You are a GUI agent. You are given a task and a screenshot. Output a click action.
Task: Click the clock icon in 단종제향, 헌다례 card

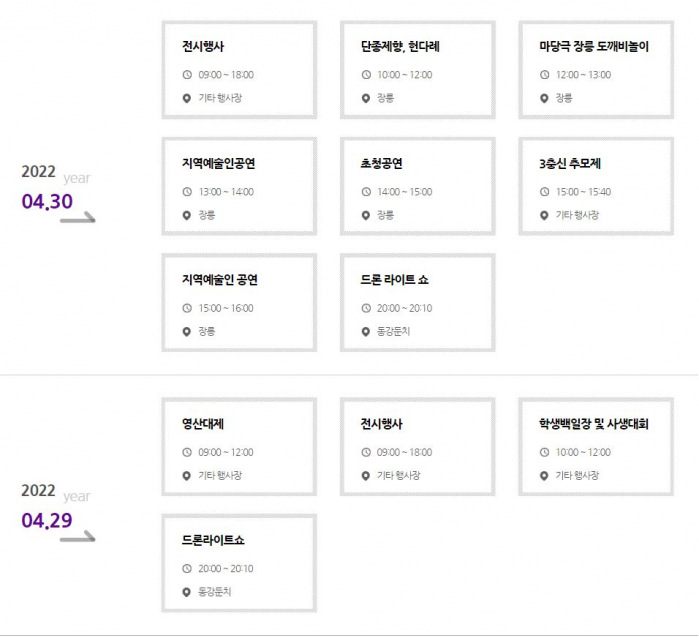click(x=366, y=75)
